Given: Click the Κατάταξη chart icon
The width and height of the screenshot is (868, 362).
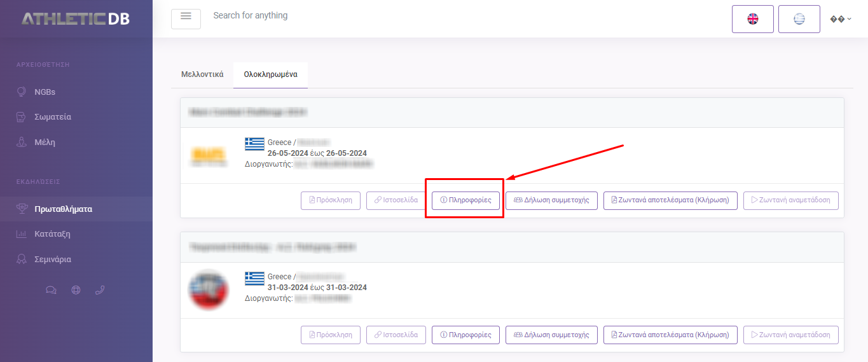Looking at the screenshot, I should click(21, 234).
